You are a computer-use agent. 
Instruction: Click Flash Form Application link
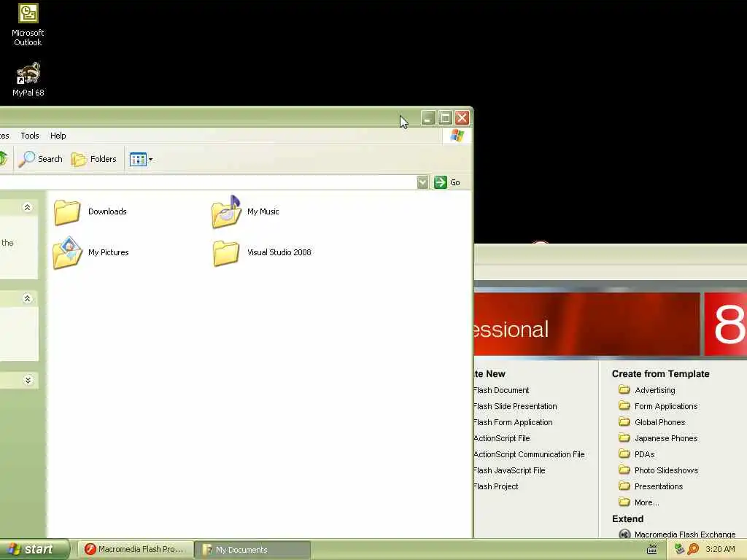[513, 422]
